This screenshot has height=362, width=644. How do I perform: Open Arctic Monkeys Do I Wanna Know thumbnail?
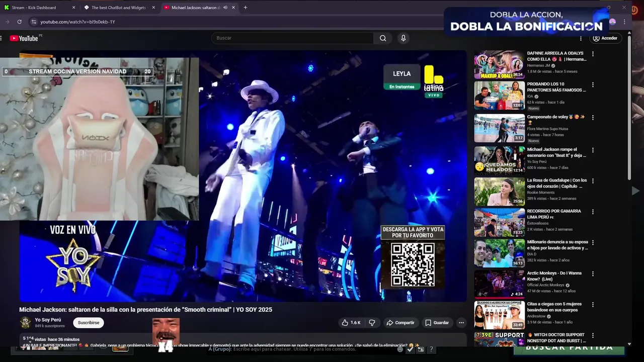[x=500, y=284]
